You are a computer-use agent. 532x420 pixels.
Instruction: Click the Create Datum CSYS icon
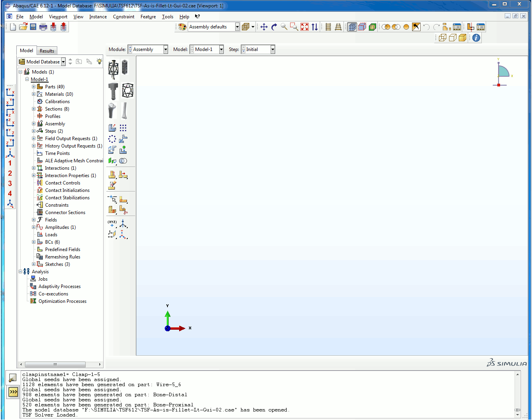[123, 235]
